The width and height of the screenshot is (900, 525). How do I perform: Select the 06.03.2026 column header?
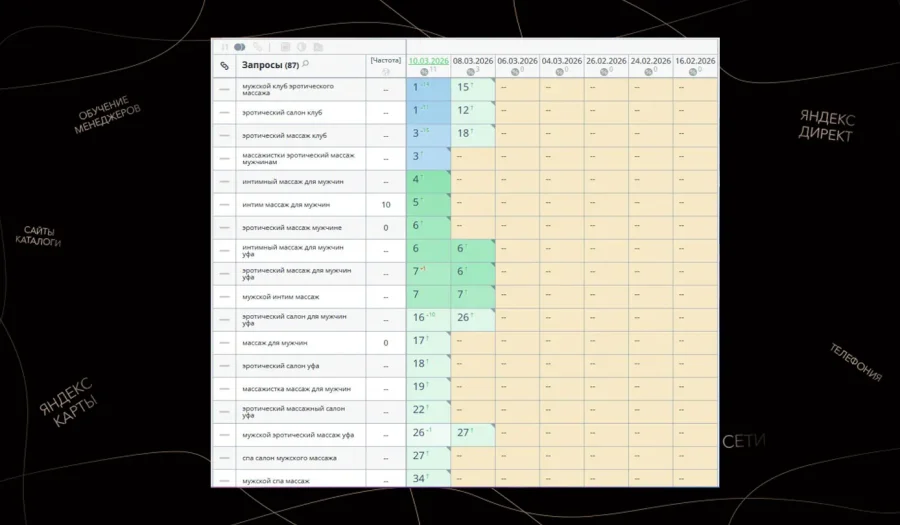point(517,60)
